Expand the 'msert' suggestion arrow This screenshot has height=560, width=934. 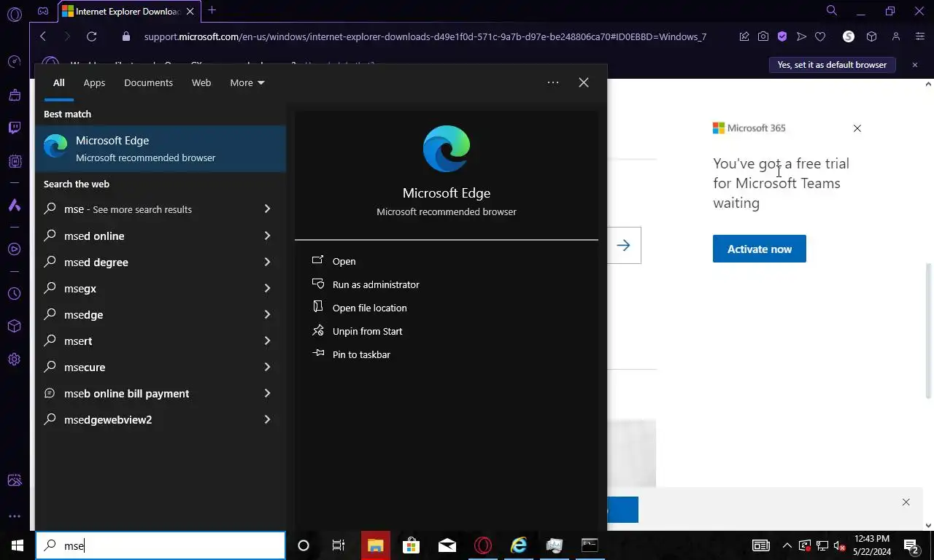(267, 341)
